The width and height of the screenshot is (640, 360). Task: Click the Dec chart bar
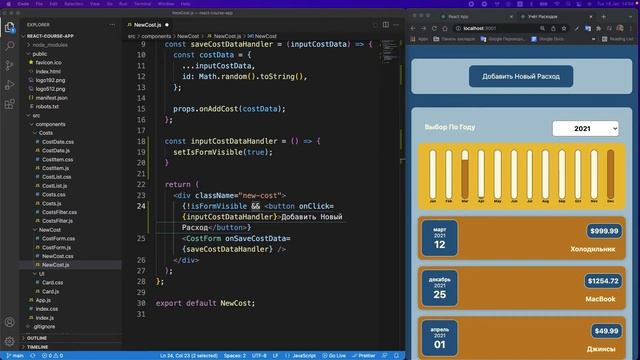610,174
